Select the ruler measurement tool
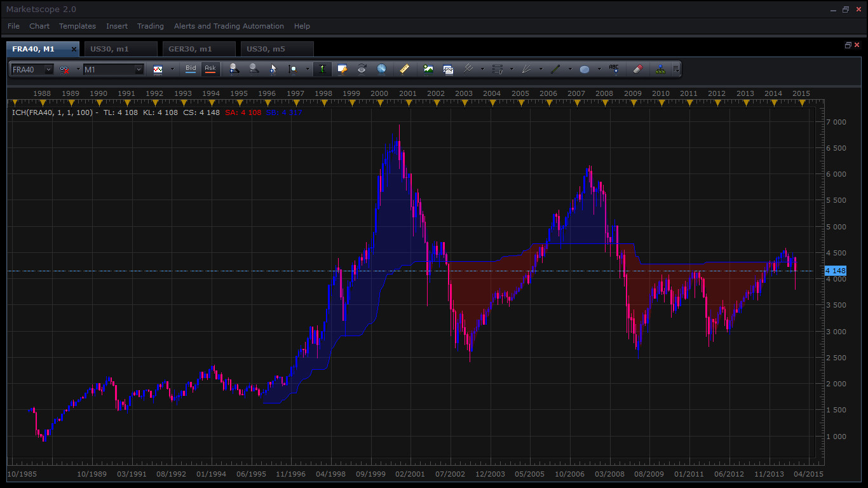Viewport: 868px width, 488px height. pos(404,69)
